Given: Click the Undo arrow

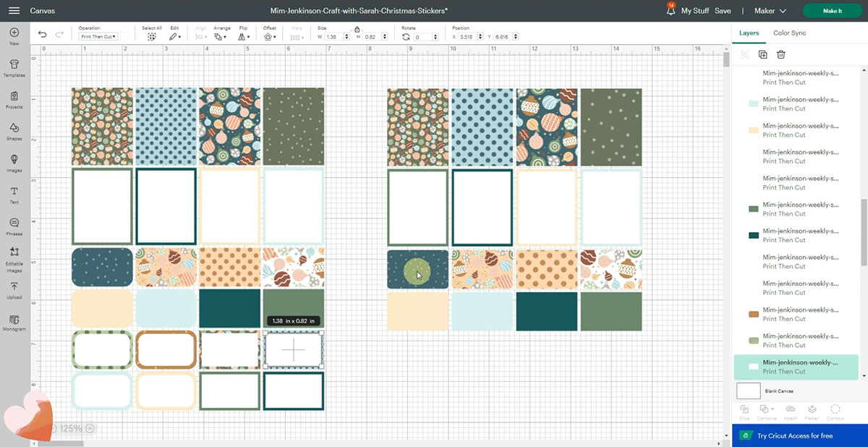Looking at the screenshot, I should [x=42, y=35].
